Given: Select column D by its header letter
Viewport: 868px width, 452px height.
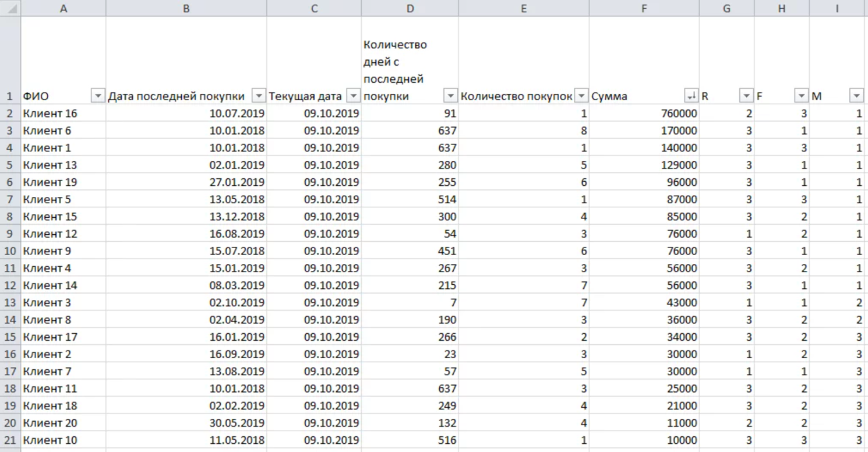Looking at the screenshot, I should 410,8.
